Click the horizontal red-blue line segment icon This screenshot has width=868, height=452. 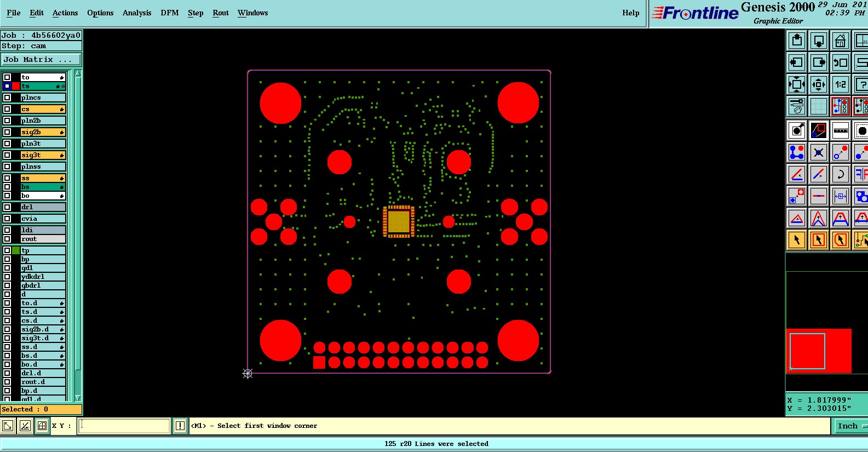819,196
